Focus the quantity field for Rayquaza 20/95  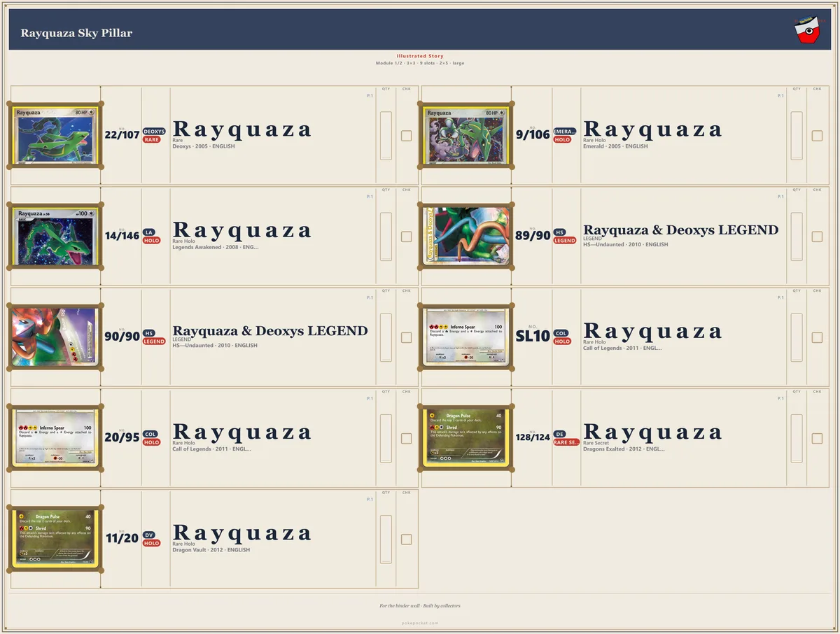click(x=386, y=438)
